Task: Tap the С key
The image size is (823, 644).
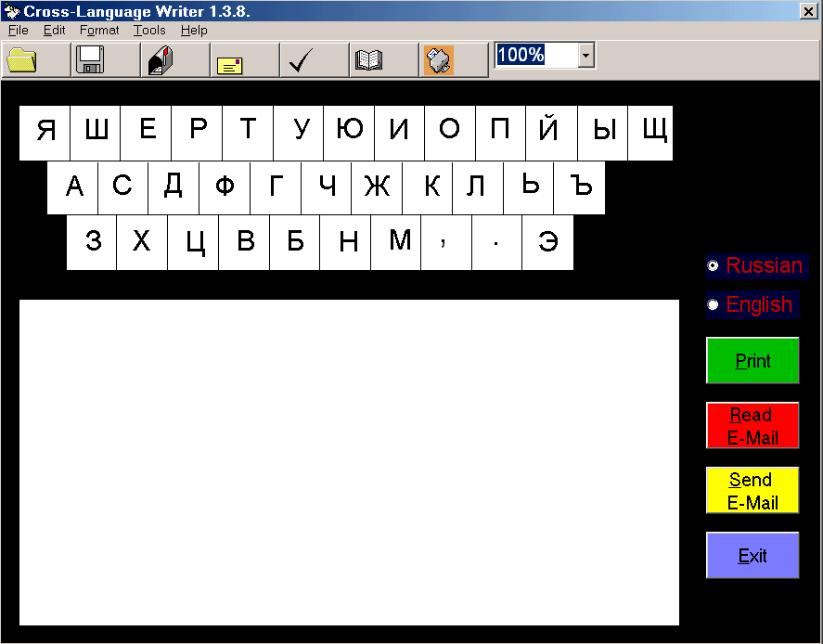Action: tap(122, 187)
